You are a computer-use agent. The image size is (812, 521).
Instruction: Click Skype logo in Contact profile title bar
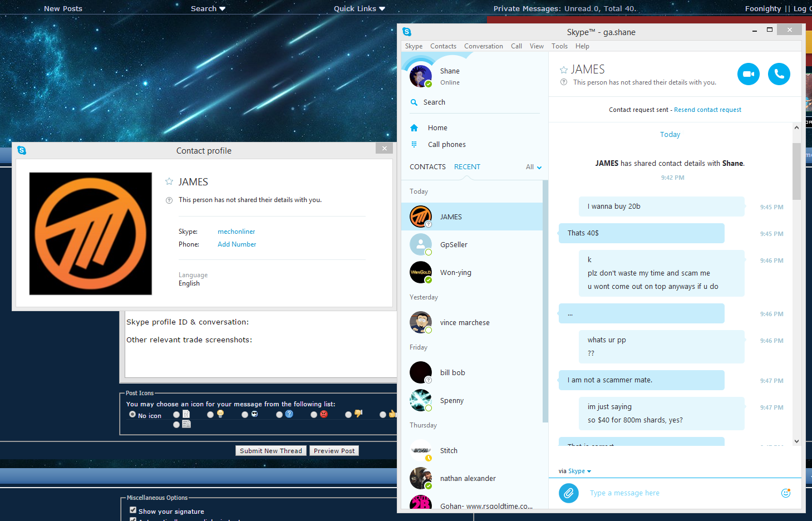pos(22,150)
